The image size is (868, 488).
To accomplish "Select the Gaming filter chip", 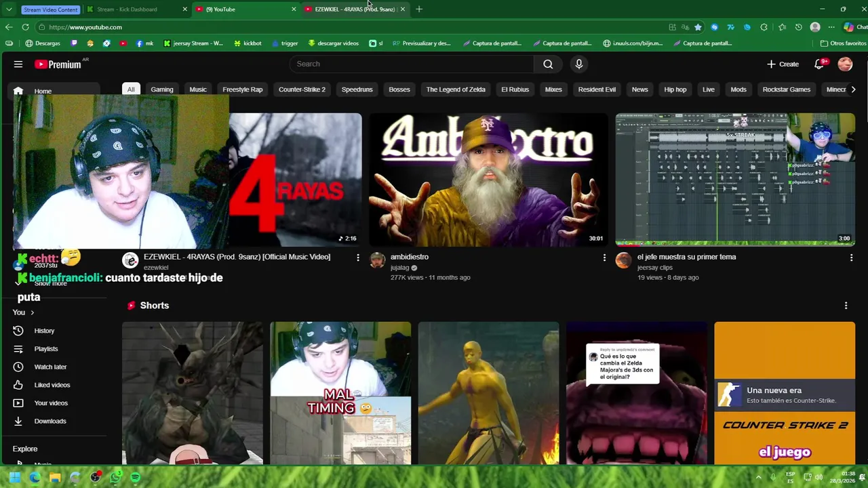I will 162,89.
